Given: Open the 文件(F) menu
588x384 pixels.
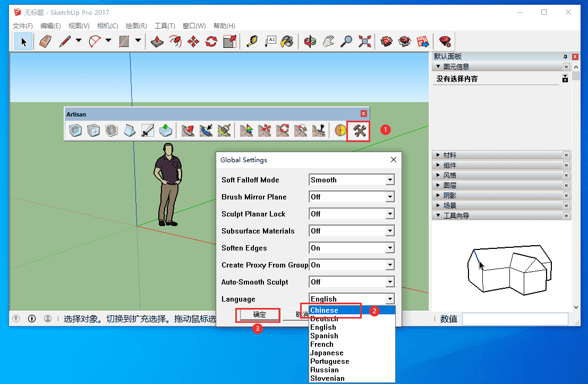Looking at the screenshot, I should click(22, 26).
